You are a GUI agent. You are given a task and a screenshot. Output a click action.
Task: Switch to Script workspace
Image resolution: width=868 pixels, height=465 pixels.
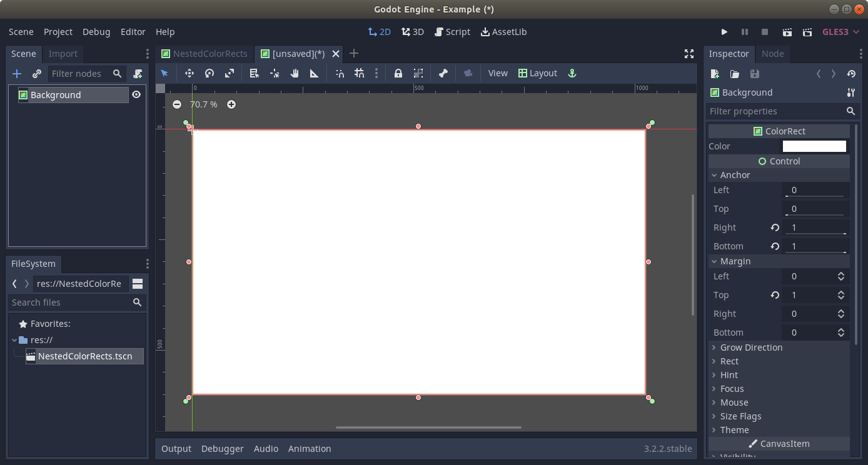tap(452, 32)
